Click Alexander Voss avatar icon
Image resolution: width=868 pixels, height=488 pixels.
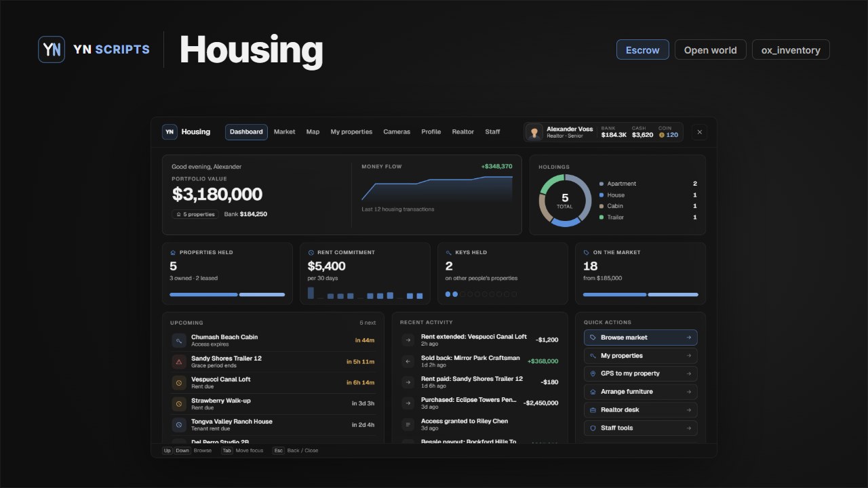(534, 132)
